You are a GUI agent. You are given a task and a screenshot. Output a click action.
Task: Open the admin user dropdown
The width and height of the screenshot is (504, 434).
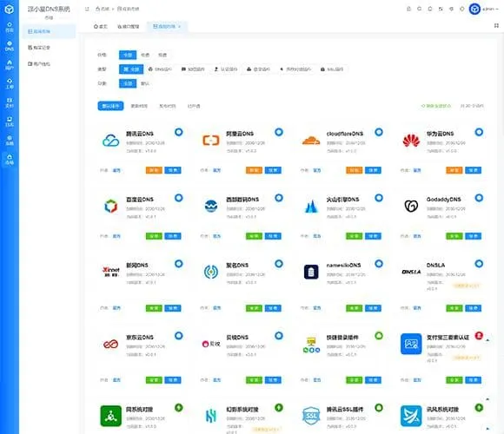tap(484, 9)
